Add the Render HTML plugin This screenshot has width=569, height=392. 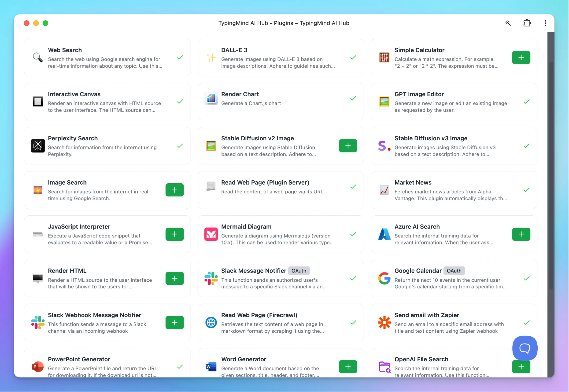(x=175, y=279)
